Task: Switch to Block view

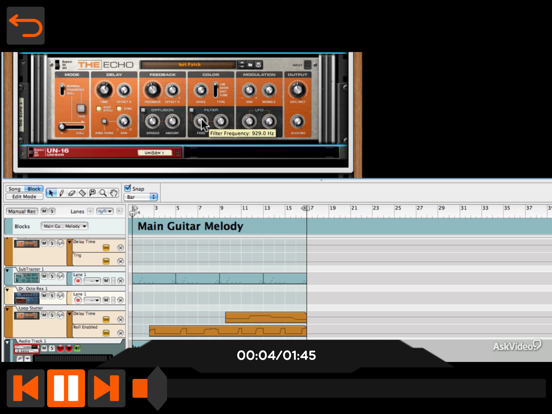Action: pos(34,189)
